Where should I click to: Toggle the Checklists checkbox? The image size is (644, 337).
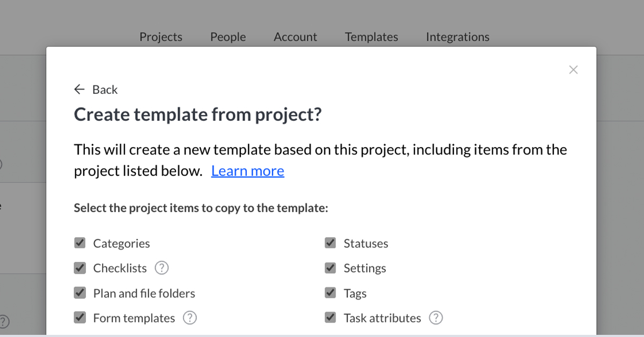click(80, 268)
